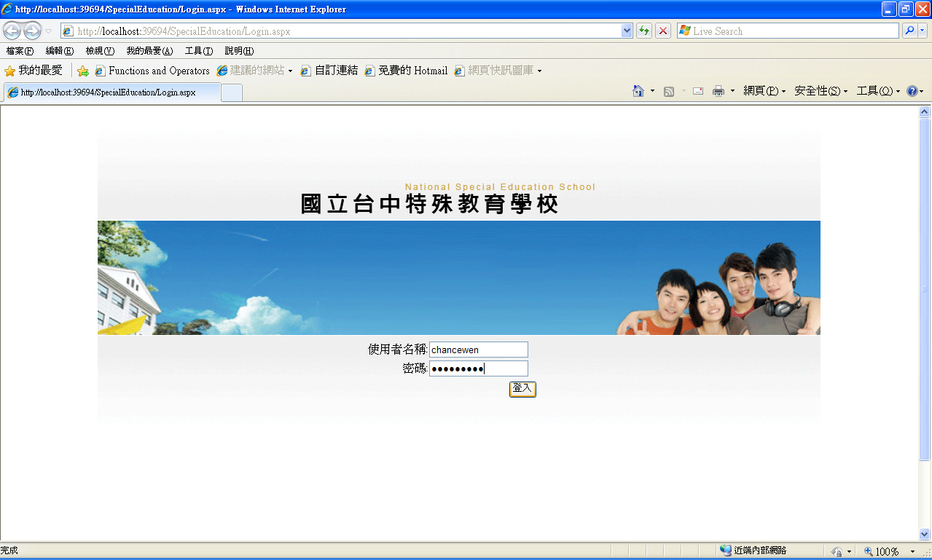932x560 pixels.
Task: Open the zoom level 100% dropdown arrow
Action: pyautogui.click(x=912, y=552)
